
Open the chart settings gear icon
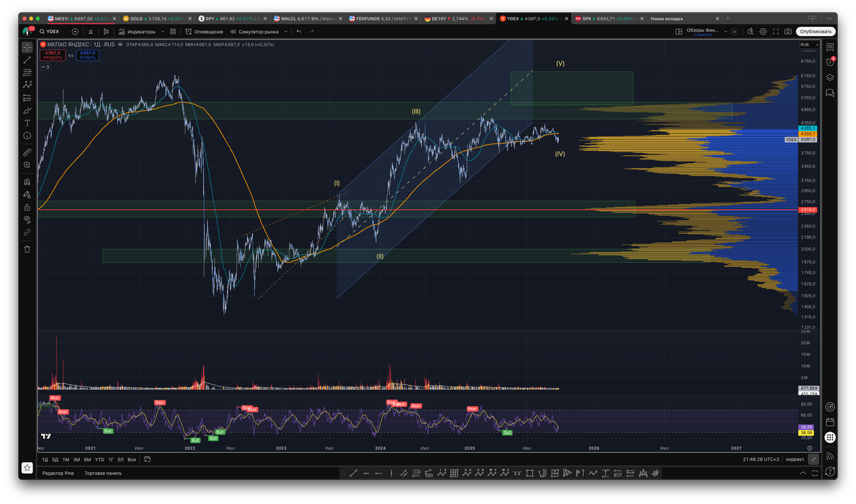coord(763,31)
